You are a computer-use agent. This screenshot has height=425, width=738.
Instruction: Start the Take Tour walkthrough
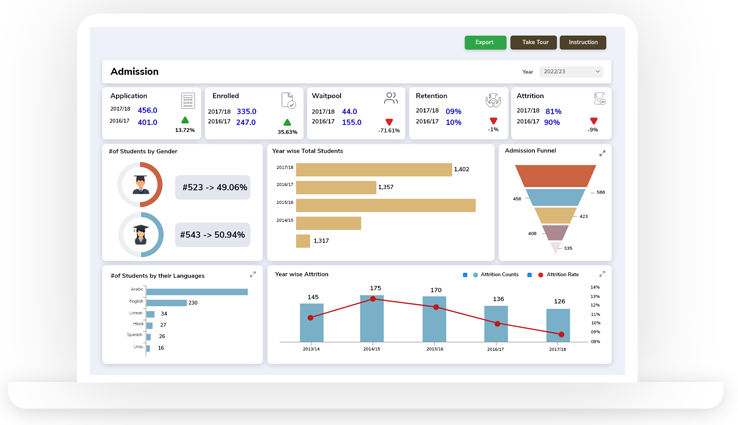tap(533, 42)
